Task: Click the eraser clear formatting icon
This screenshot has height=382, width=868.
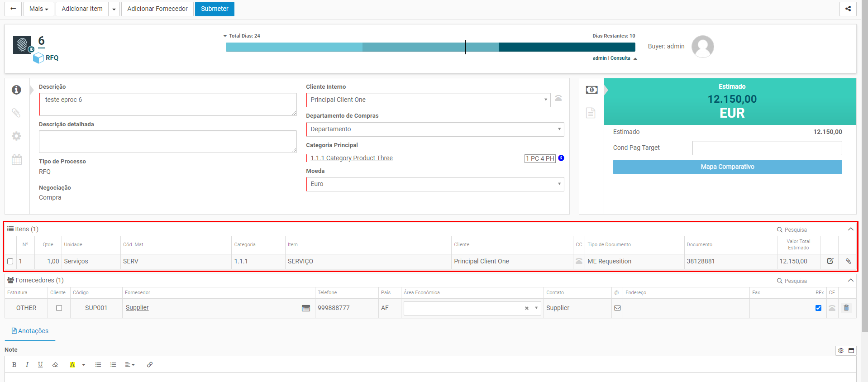Action: click(55, 364)
